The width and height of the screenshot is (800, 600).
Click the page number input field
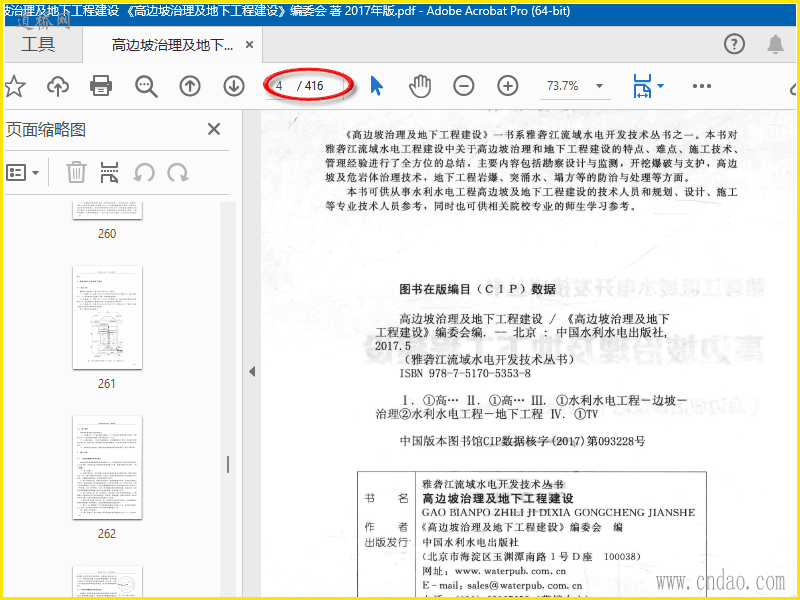281,86
